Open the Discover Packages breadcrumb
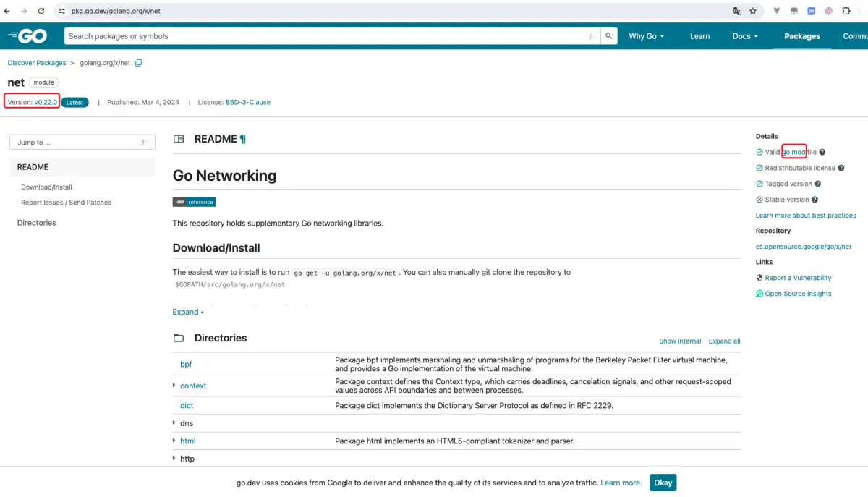This screenshot has width=868, height=497. 37,63
